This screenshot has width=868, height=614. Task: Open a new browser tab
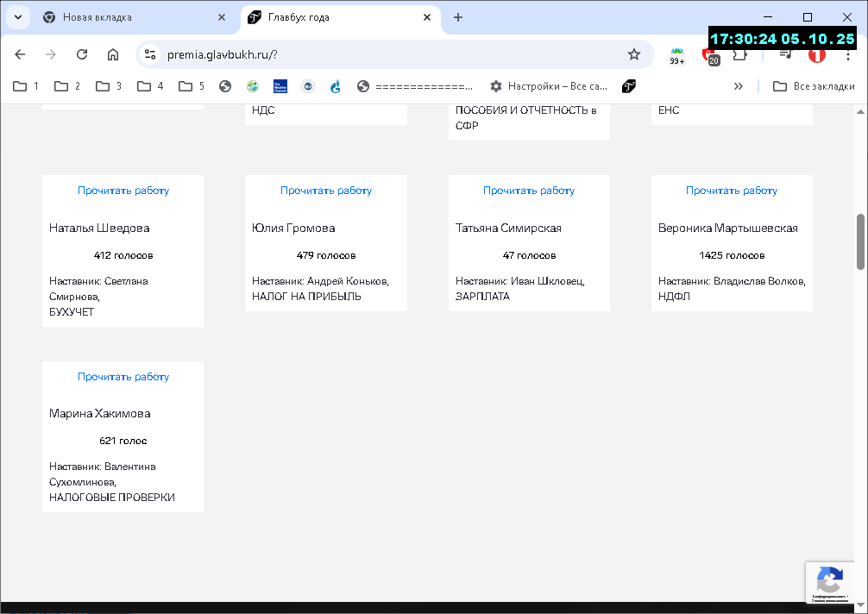pos(458,17)
